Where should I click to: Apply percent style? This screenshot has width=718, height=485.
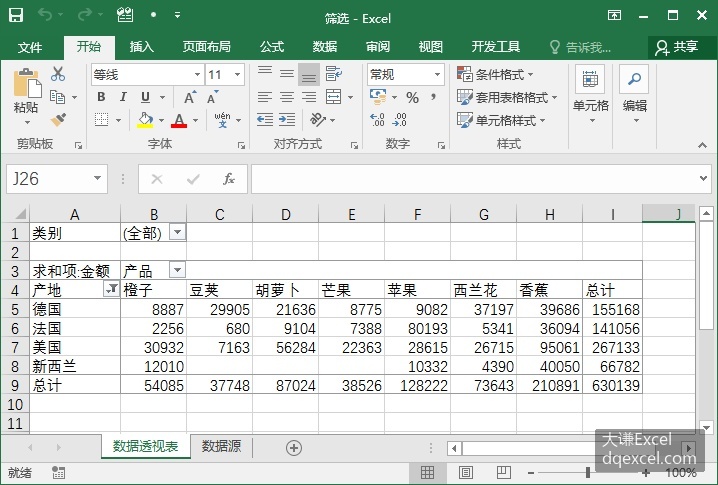click(412, 97)
